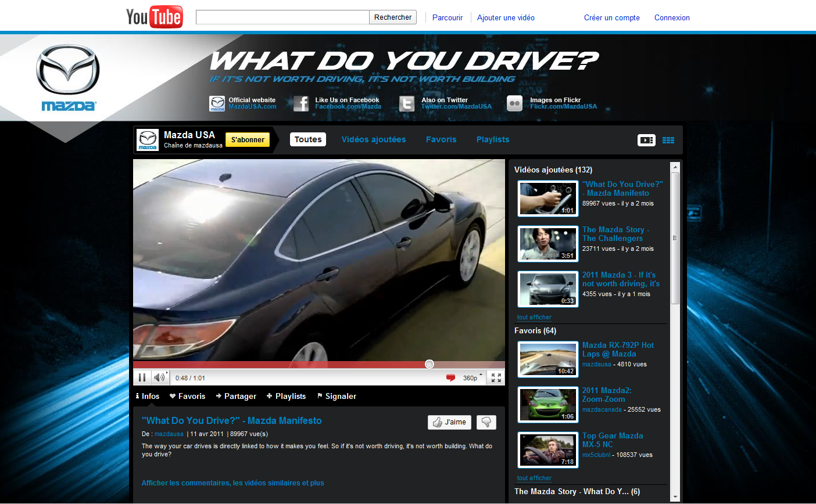816x504 pixels.
Task: Click The Mazda Story playlist heading
Action: [577, 491]
